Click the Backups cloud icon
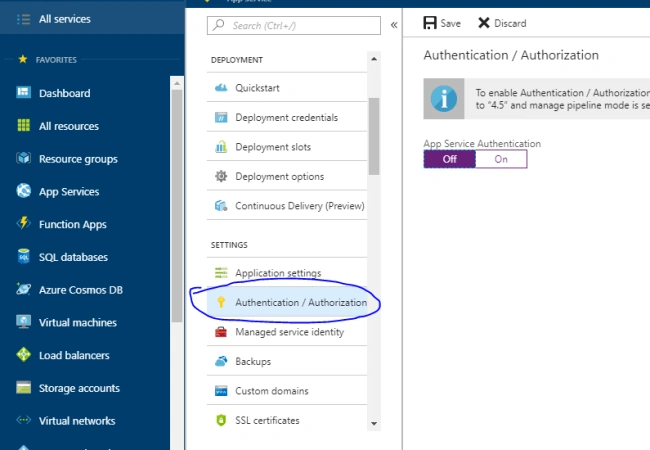 (221, 361)
